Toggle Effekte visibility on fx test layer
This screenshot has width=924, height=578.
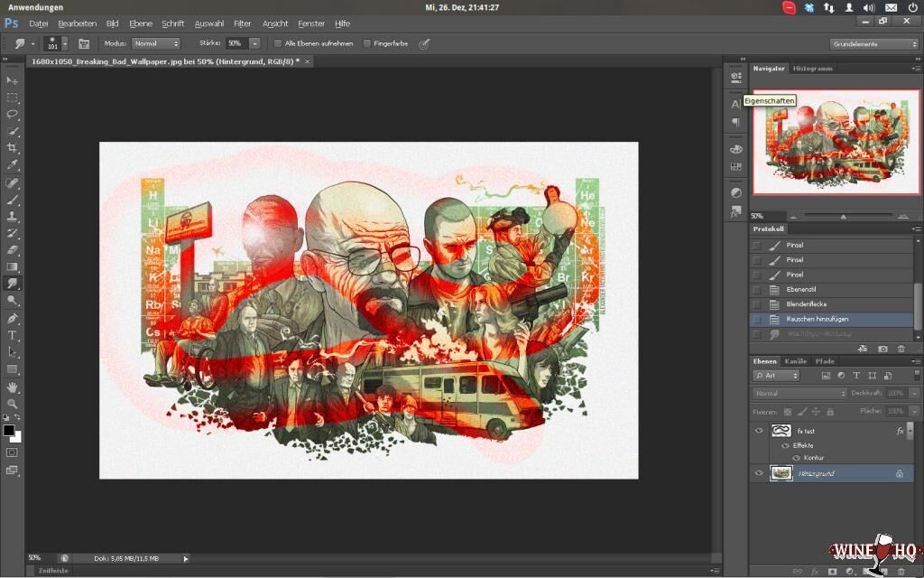coord(785,446)
